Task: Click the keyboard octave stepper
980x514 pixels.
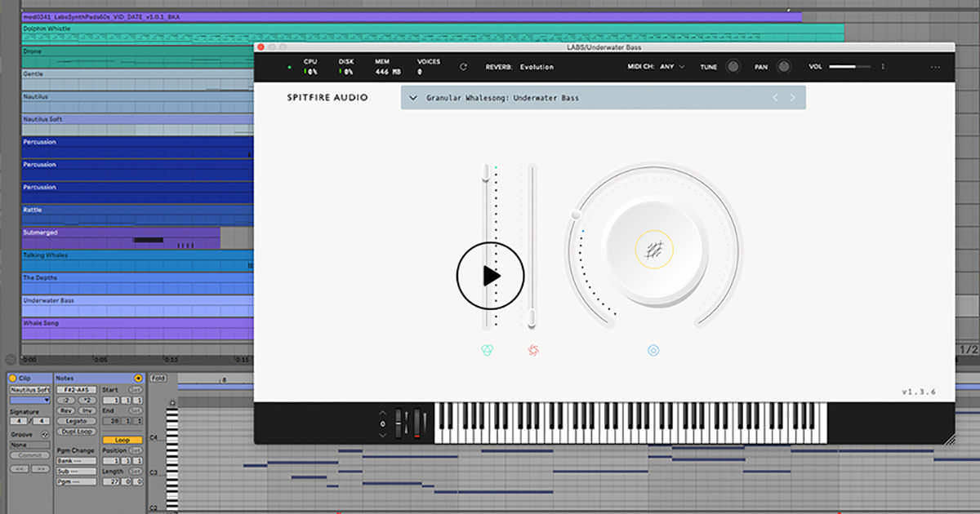Action: coord(382,423)
